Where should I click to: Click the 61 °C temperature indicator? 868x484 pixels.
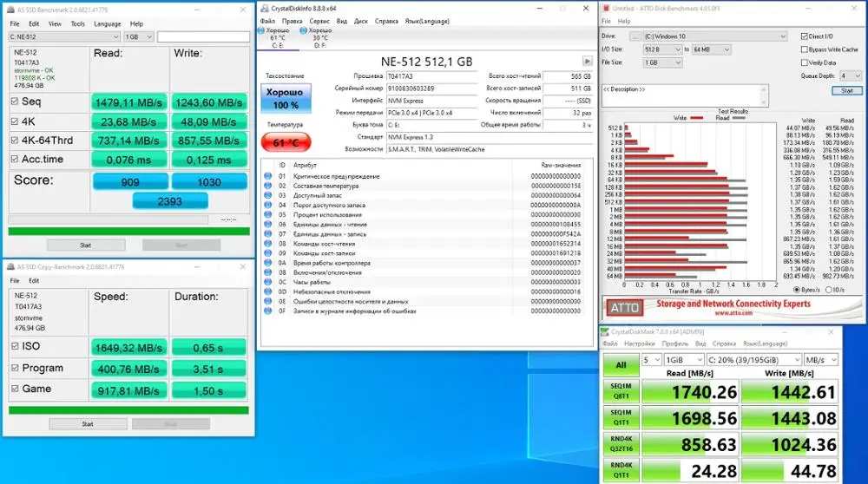coord(286,143)
